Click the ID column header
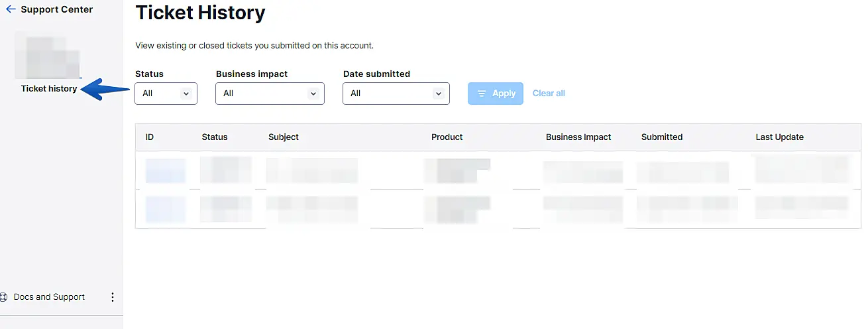The image size is (868, 329). point(150,137)
